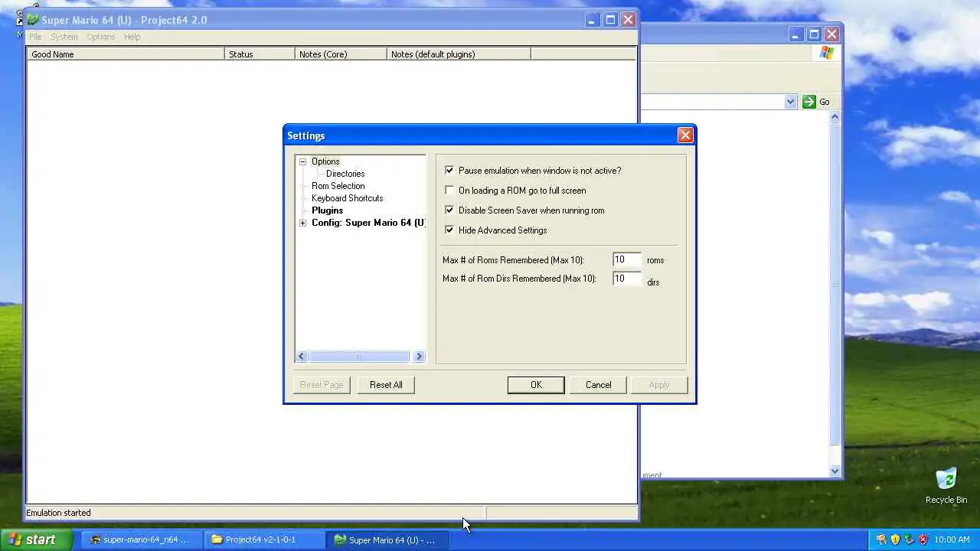Image resolution: width=980 pixels, height=551 pixels.
Task: Switch to Super Mario 64 (U) taskbar item
Action: [x=387, y=540]
